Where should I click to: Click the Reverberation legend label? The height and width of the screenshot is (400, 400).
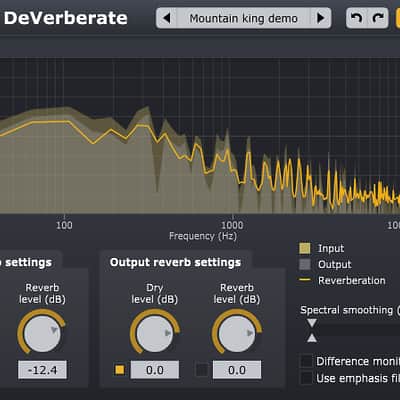[x=352, y=280]
